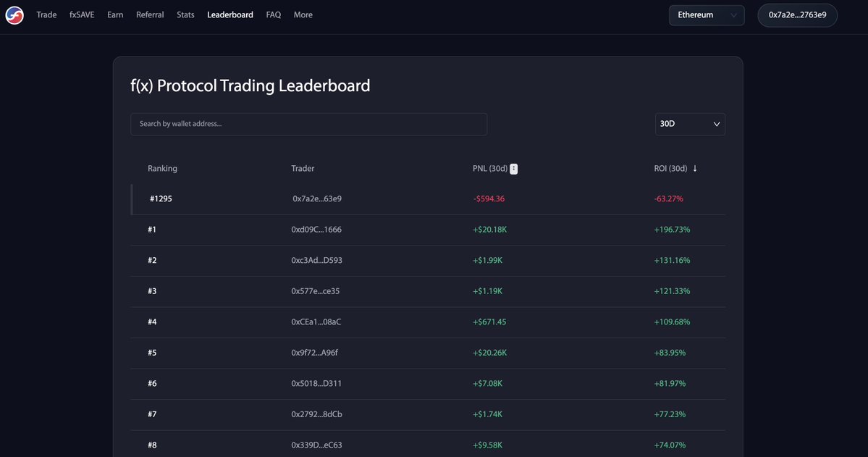Focus the search by wallet address field

[309, 124]
